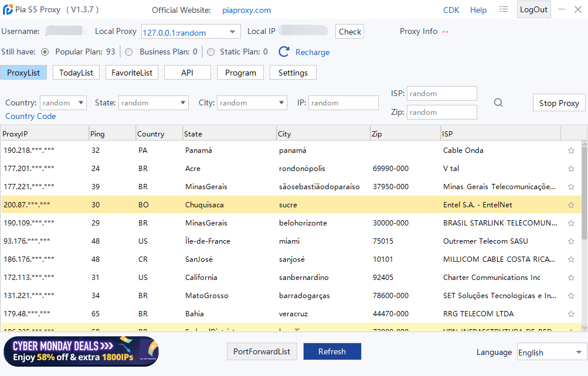
Task: Click the 'Bahia' state cell
Action: [x=194, y=314]
